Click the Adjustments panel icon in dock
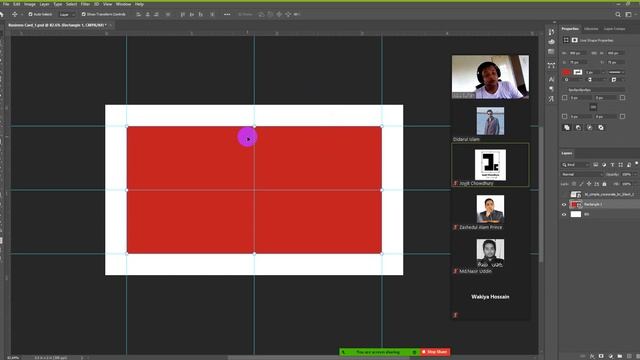640x360 pixels. 551,42
